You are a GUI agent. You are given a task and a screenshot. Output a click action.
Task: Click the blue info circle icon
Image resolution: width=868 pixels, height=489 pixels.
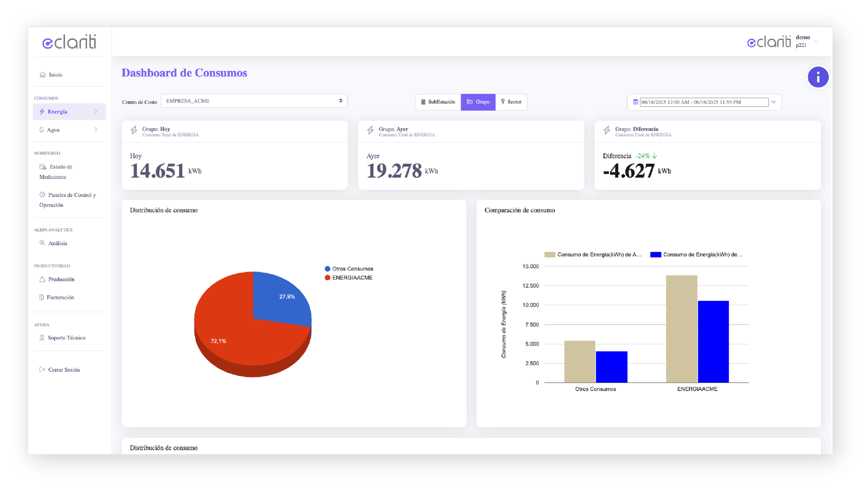818,77
